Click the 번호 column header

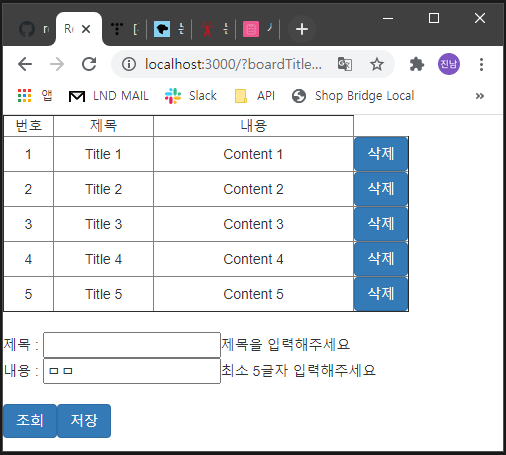pyautogui.click(x=28, y=126)
